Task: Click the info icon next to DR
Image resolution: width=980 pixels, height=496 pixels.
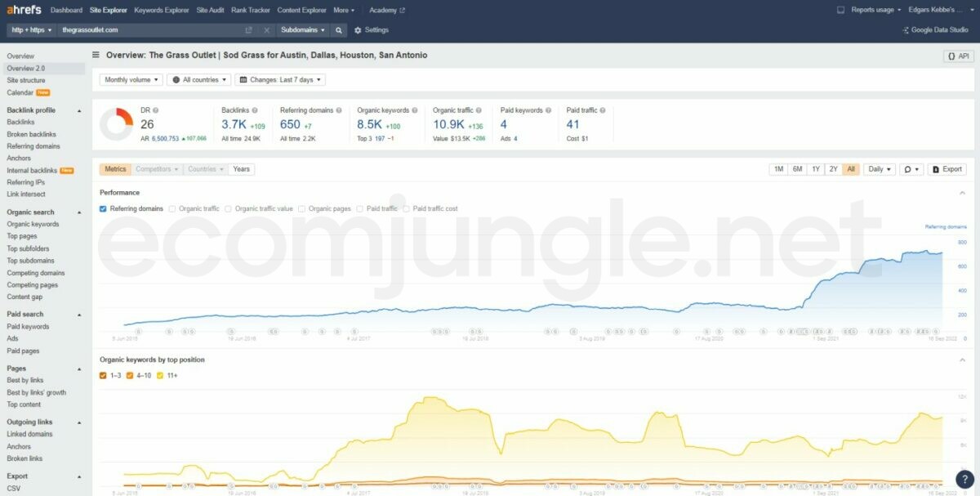Action: tap(156, 110)
